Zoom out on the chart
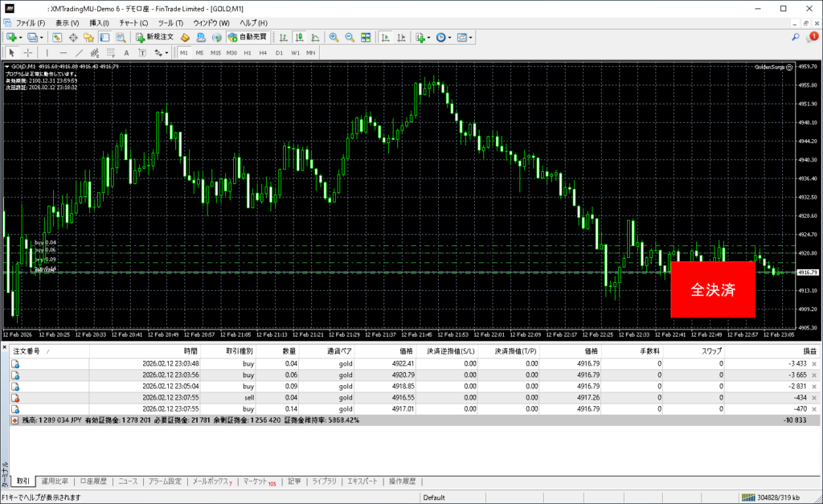 [350, 37]
